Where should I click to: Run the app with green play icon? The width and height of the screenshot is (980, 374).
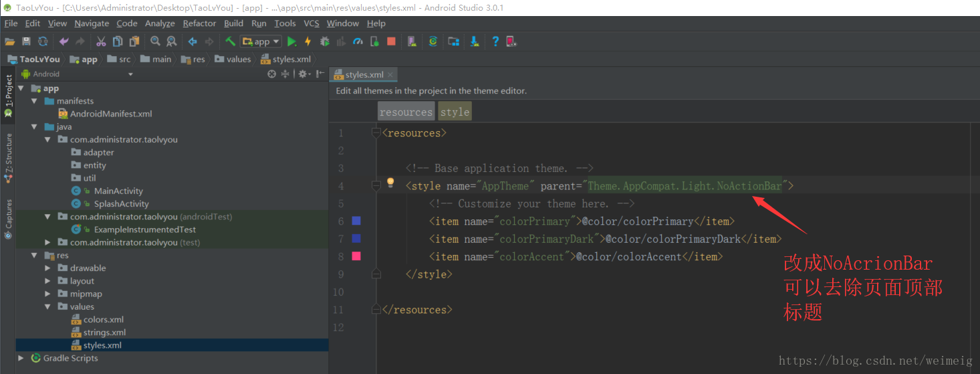pyautogui.click(x=291, y=41)
